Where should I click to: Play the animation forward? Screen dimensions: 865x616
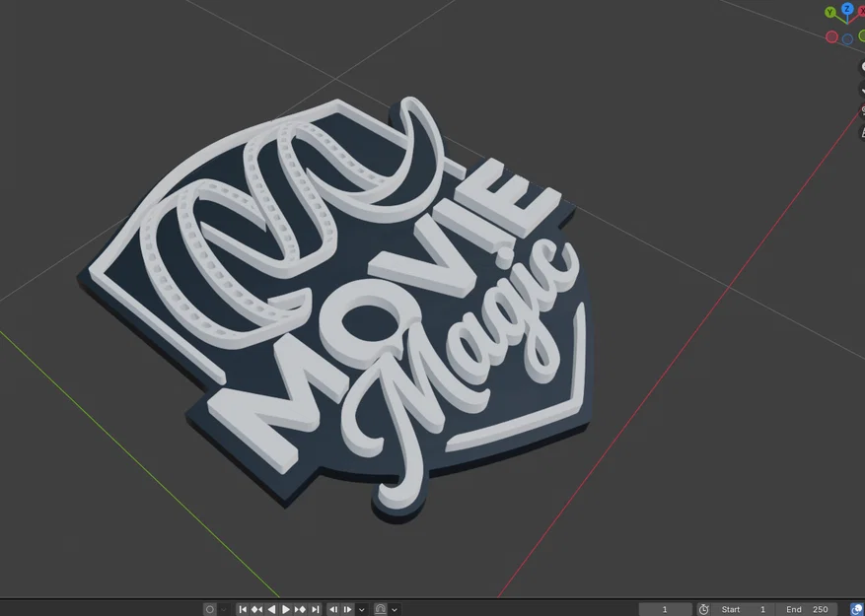pyautogui.click(x=286, y=609)
